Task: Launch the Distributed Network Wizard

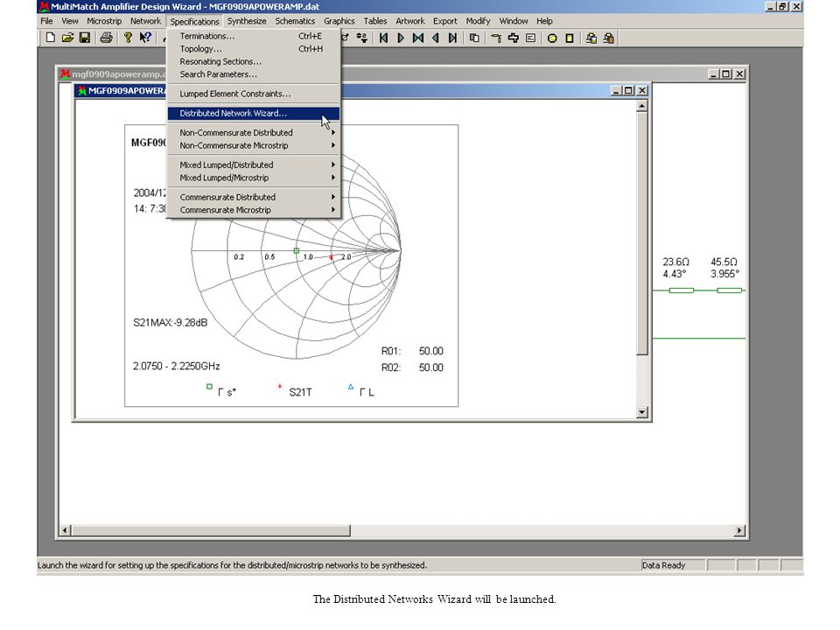Action: (254, 113)
